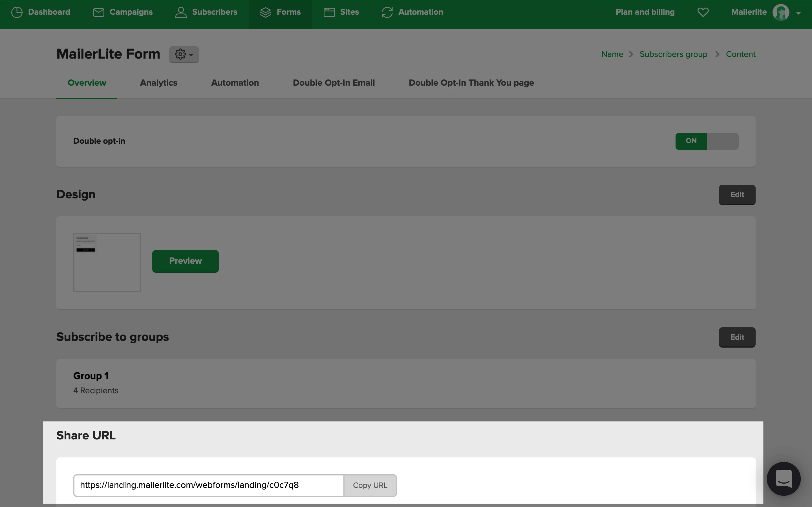Edit the Design section
Image resolution: width=812 pixels, height=507 pixels.
pos(737,195)
